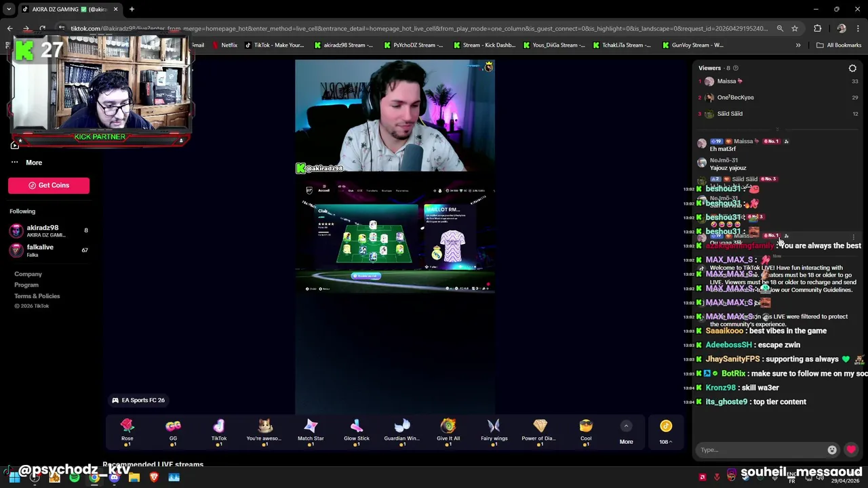The image size is (868, 488).
Task: Tap the heart like button in chat
Action: tap(851, 449)
